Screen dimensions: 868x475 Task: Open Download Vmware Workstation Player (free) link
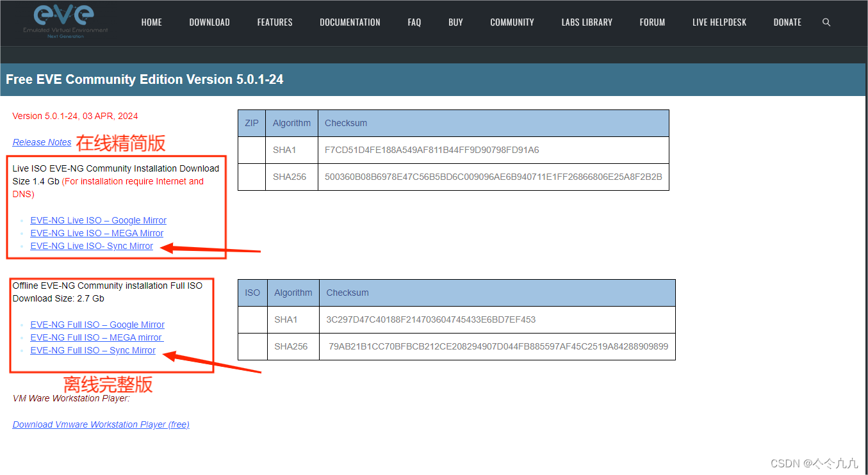tap(101, 424)
